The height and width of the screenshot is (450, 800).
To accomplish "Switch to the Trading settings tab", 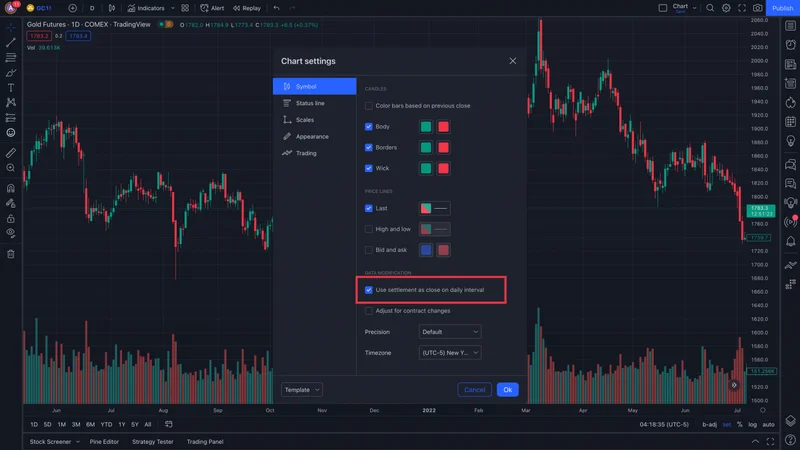I will click(314, 153).
